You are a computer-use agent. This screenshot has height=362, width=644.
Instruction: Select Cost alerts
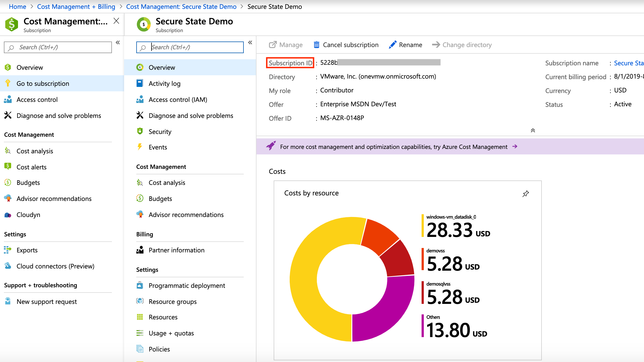tap(31, 167)
